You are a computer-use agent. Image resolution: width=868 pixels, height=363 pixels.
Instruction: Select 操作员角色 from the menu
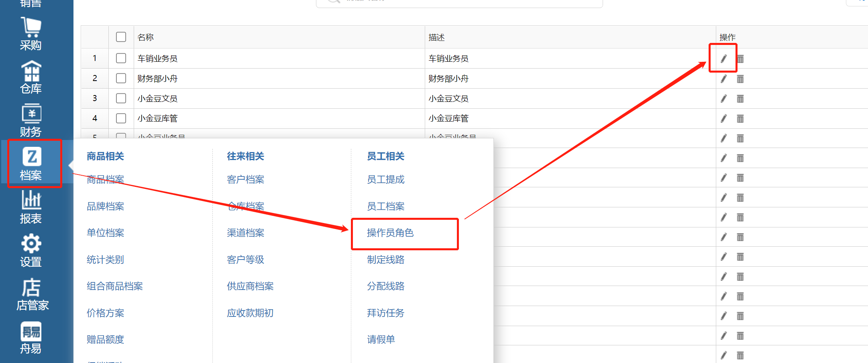(390, 233)
